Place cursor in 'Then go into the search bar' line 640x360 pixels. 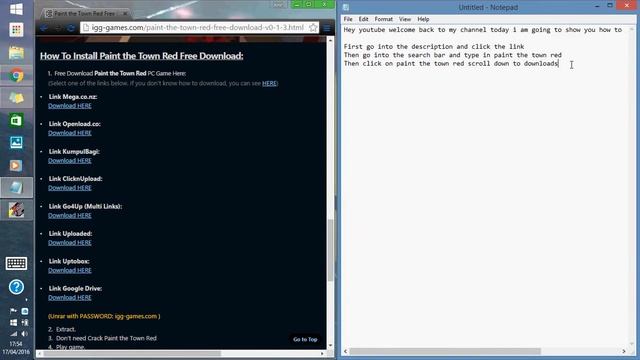pyautogui.click(x=452, y=55)
